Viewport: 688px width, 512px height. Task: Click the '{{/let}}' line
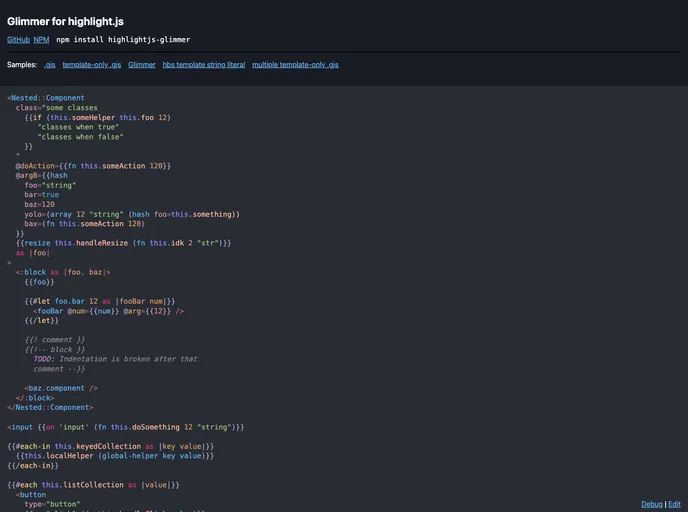tap(42, 321)
